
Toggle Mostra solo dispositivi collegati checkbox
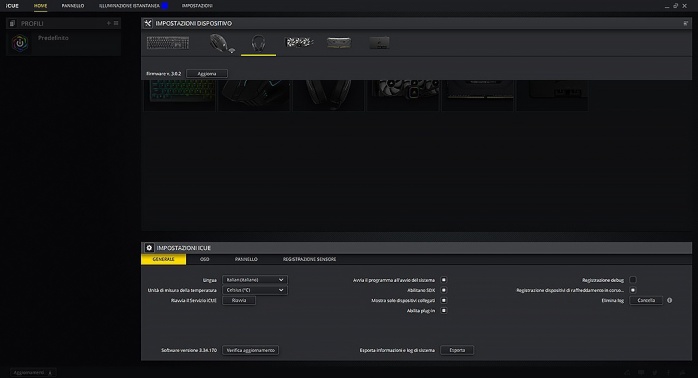tap(444, 301)
